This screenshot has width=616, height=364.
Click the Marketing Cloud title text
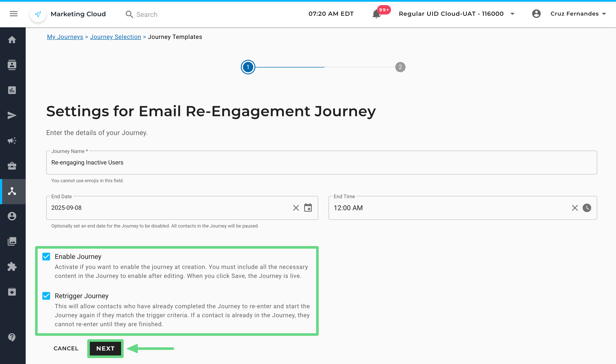[x=78, y=14]
